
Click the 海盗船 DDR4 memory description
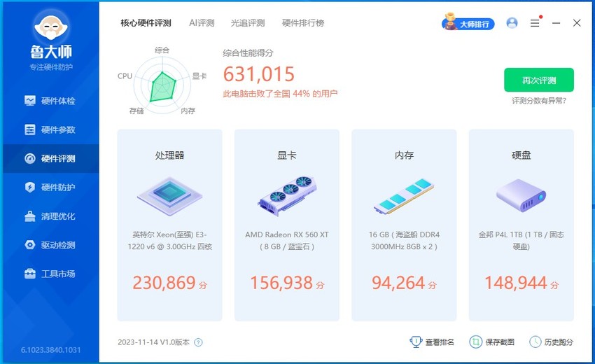pos(404,241)
